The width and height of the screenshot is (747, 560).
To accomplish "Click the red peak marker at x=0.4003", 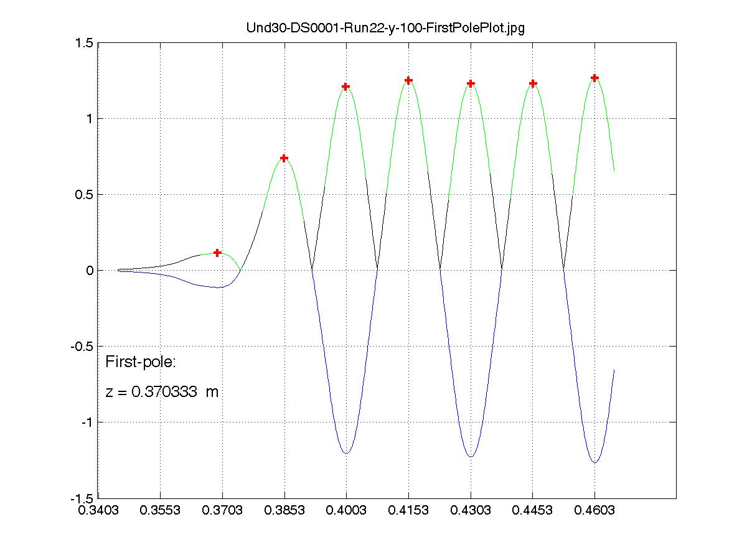I will coord(346,86).
